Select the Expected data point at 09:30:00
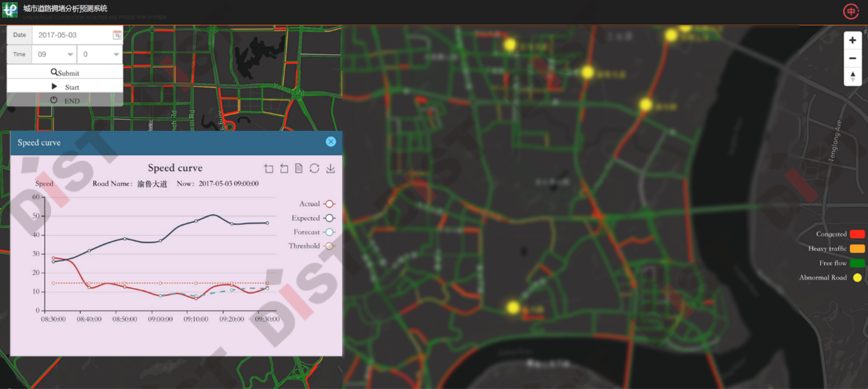This screenshot has width=868, height=389. [x=268, y=223]
